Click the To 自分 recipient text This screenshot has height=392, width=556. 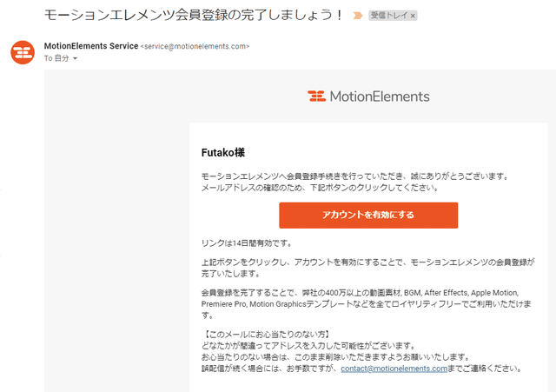pyautogui.click(x=56, y=58)
